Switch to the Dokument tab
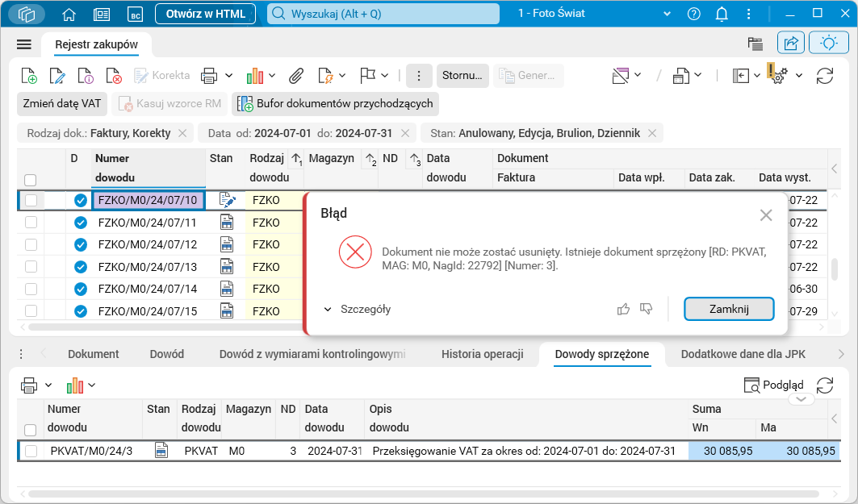The width and height of the screenshot is (858, 504). (94, 354)
